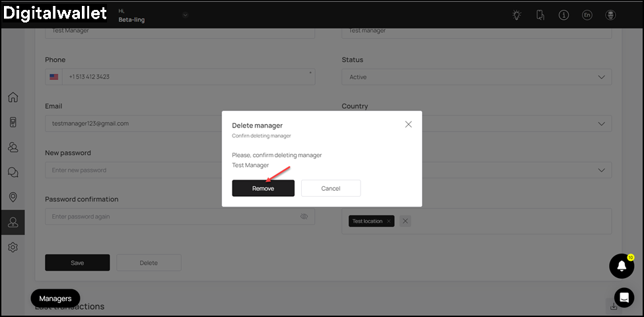Click the Password confirmation field

(180, 217)
